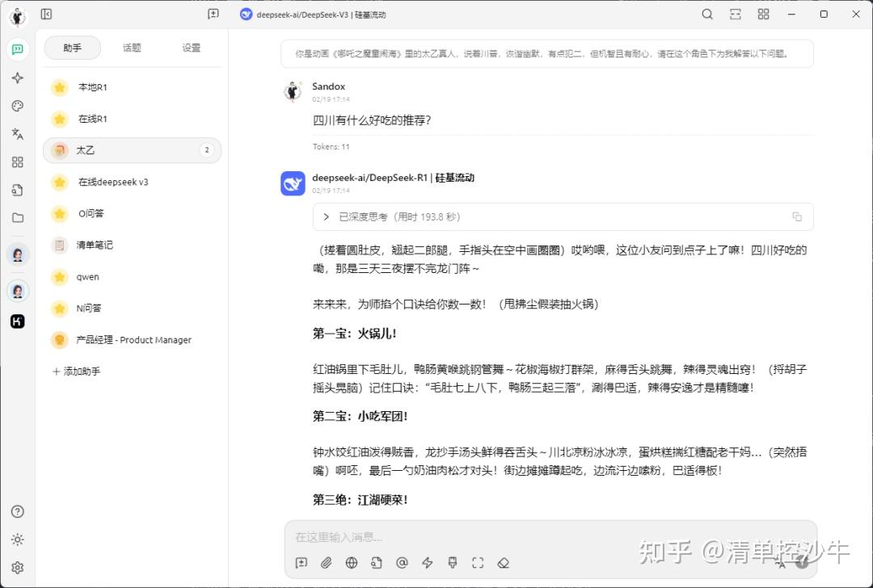
Task: Attach a file with the paperclip icon
Action: [327, 563]
